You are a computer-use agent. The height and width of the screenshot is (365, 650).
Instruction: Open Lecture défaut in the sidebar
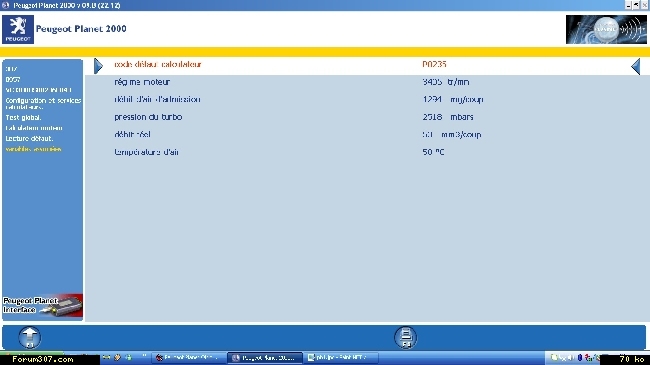point(29,139)
